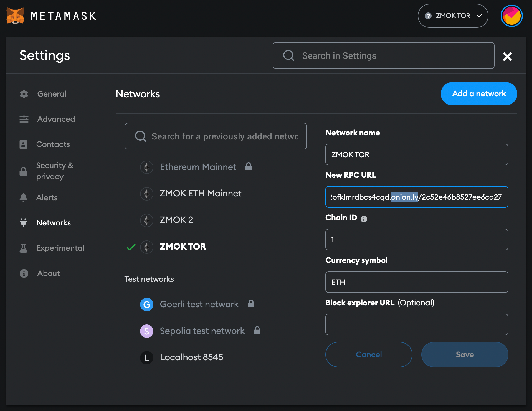Viewport: 532px width, 411px height.
Task: Click the green checkmark beside ZMOK TOR
Action: [131, 247]
